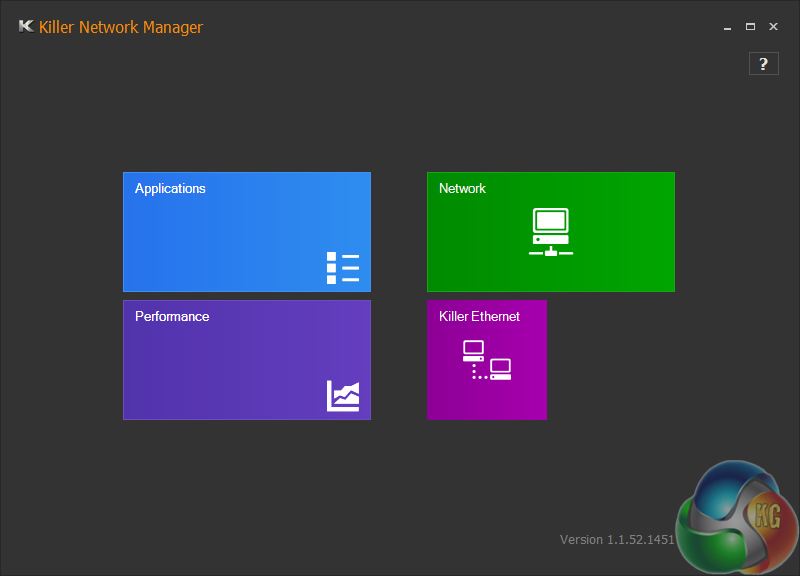Minimize the Killer Network Manager window

pyautogui.click(x=727, y=27)
